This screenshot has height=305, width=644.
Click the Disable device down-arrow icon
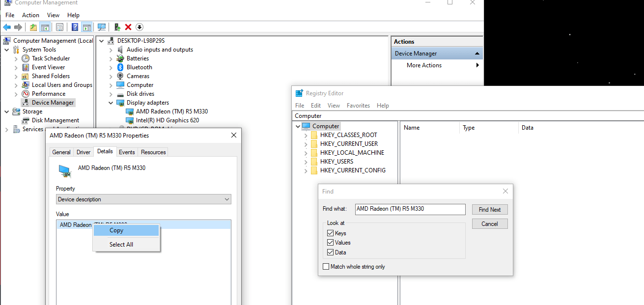coord(140,27)
